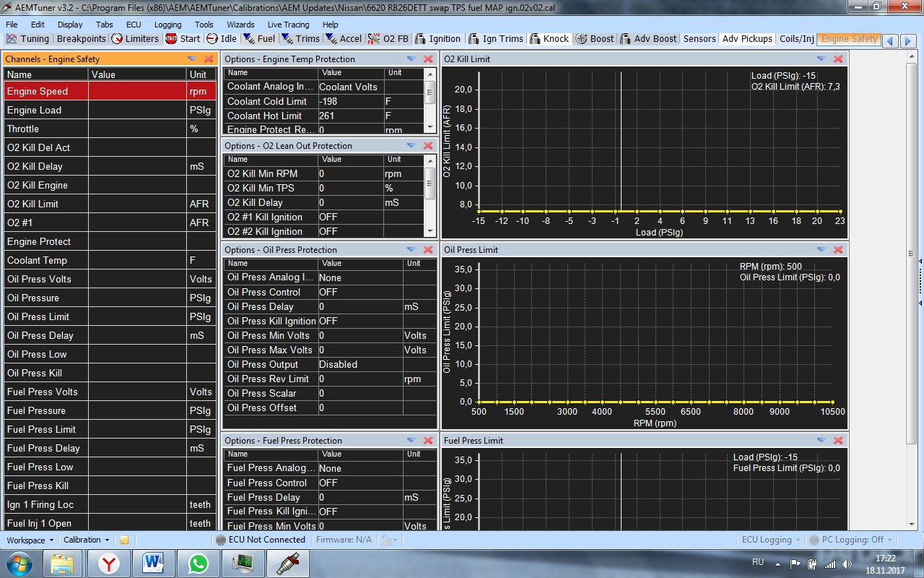Open WhatsApp from the taskbar
The height and width of the screenshot is (578, 924).
[x=199, y=563]
